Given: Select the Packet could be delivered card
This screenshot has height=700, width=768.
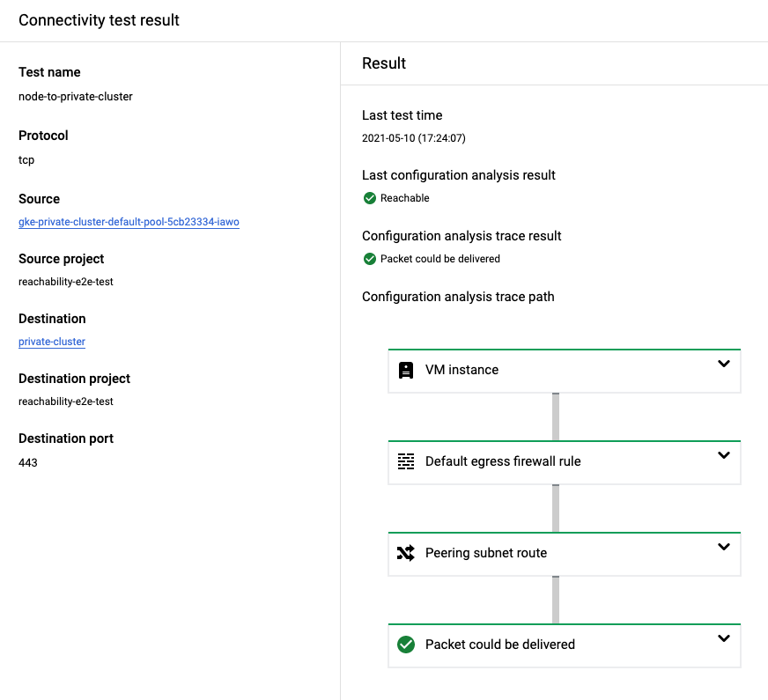Looking at the screenshot, I should [x=564, y=645].
